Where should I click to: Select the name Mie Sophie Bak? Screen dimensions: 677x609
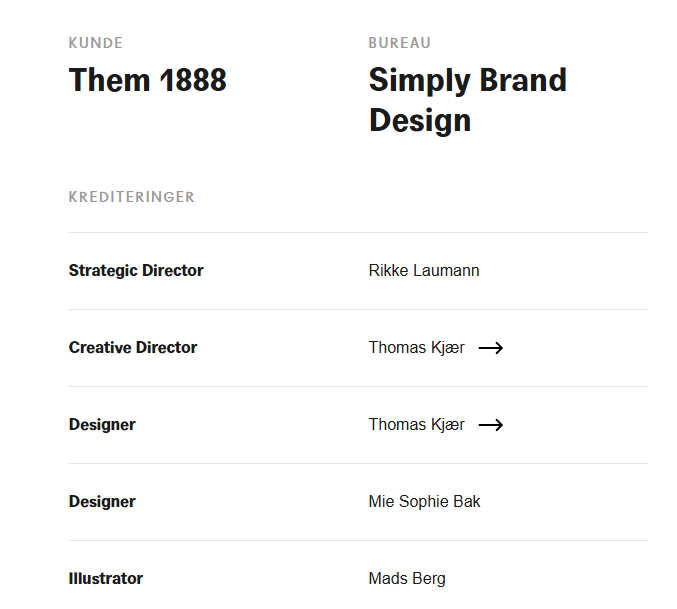tap(424, 502)
